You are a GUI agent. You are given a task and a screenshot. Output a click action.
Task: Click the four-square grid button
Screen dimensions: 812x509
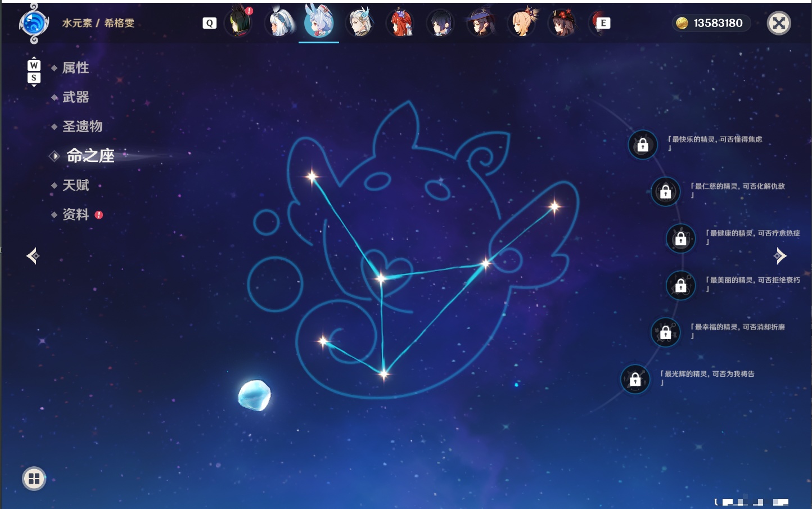click(34, 479)
